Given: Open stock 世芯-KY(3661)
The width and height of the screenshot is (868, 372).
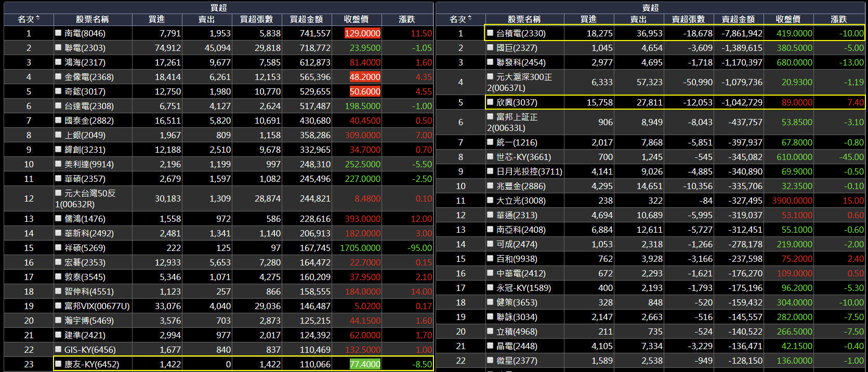Looking at the screenshot, I should (523, 157).
